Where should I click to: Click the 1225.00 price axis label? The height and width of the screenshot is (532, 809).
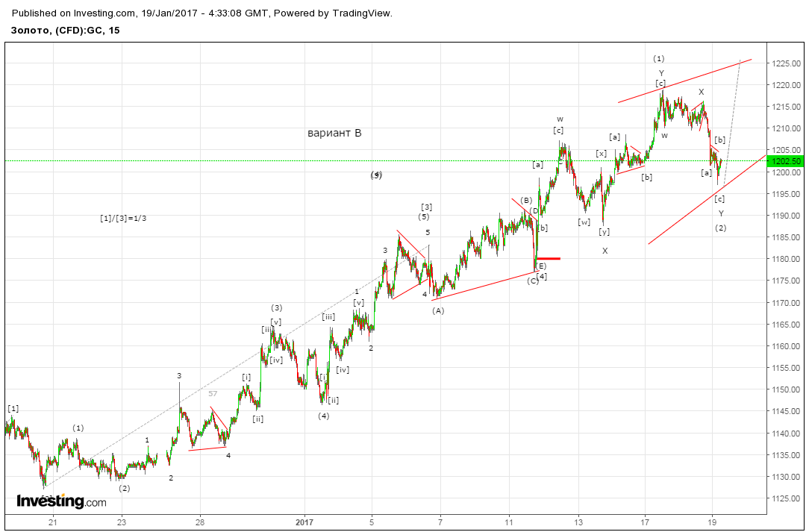(787, 63)
